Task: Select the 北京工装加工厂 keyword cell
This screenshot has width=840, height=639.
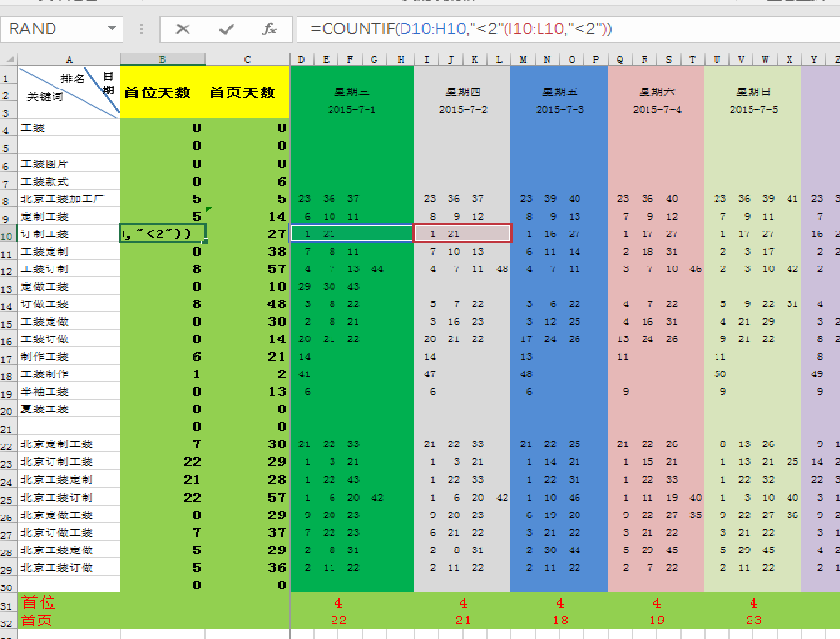Action: [x=61, y=199]
